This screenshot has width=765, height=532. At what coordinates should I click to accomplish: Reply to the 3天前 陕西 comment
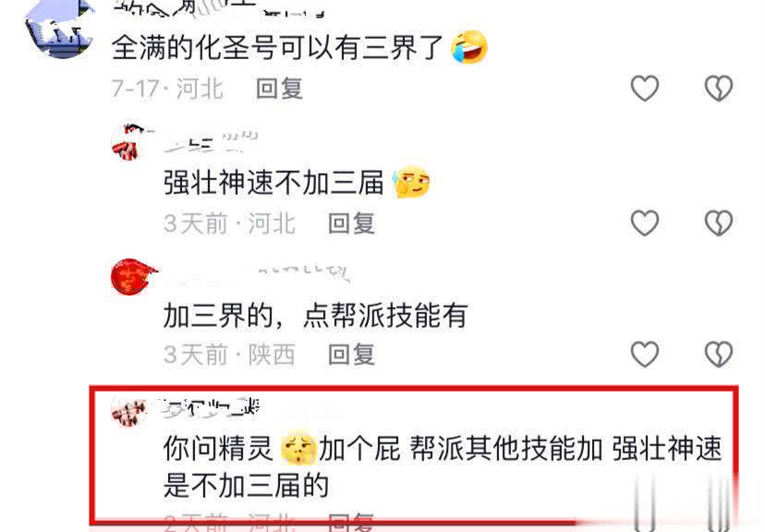(x=351, y=354)
